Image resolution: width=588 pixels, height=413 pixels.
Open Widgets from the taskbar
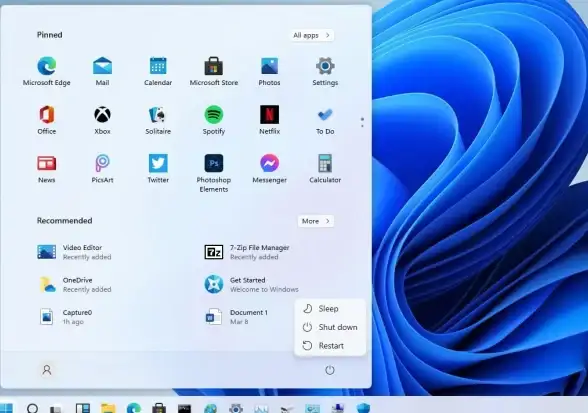coord(83,408)
